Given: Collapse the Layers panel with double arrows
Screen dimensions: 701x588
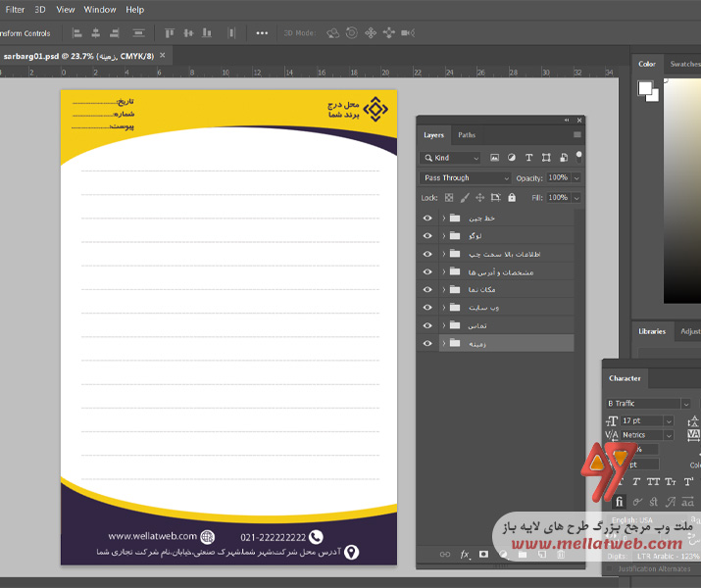Looking at the screenshot, I should pos(567,121).
